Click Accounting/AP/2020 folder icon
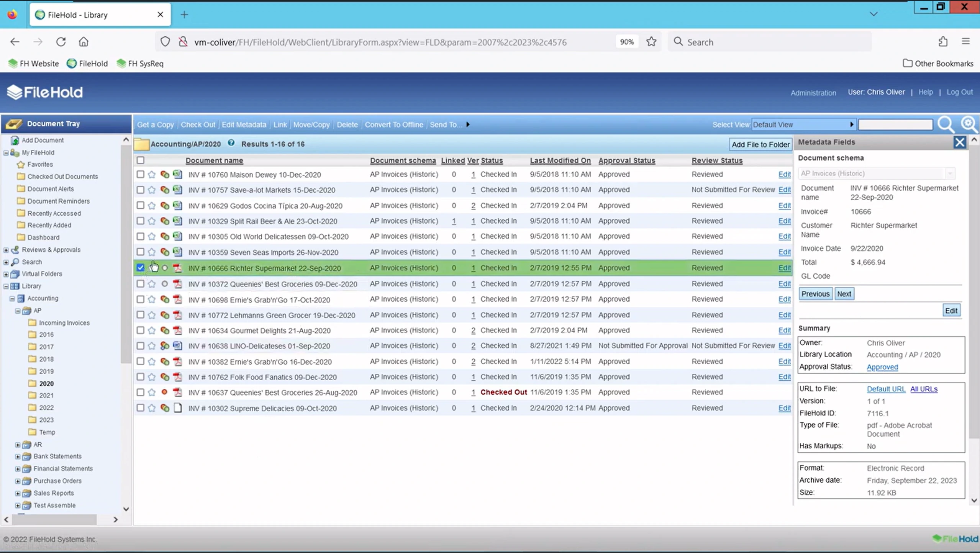This screenshot has width=980, height=553. pyautogui.click(x=141, y=144)
